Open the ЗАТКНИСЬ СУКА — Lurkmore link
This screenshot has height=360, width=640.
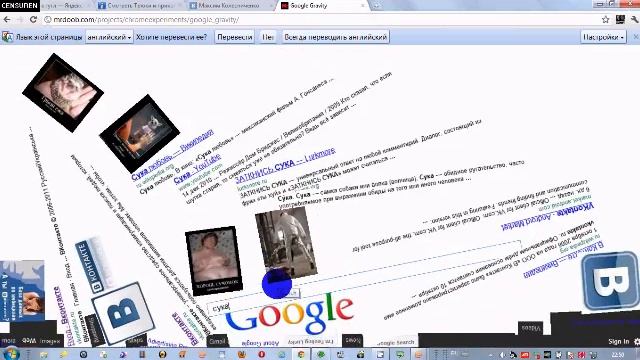[285, 165]
